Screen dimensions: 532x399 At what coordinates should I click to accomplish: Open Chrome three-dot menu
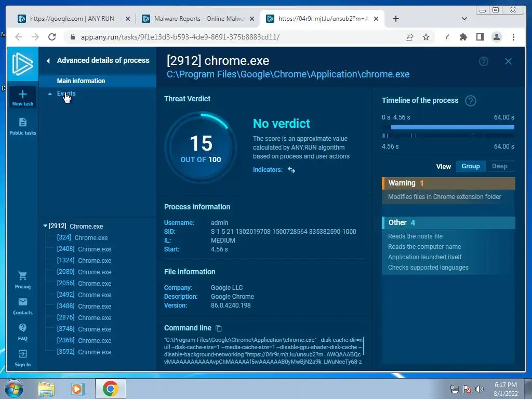(x=513, y=37)
